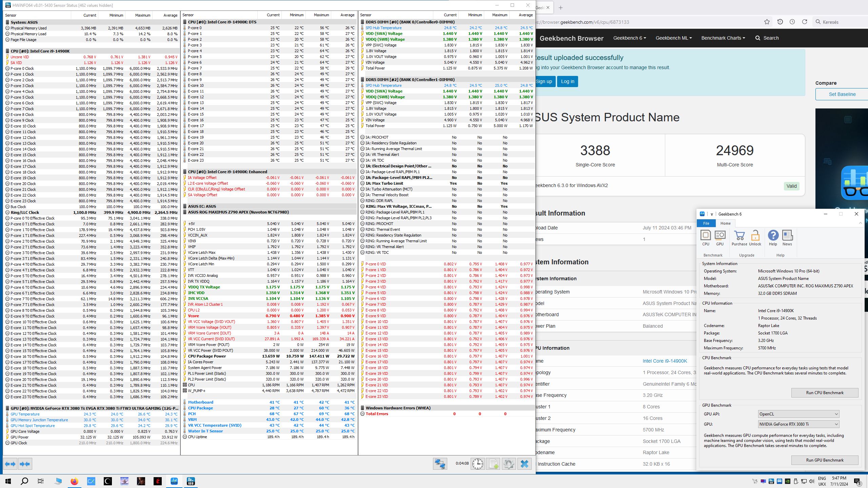Click Log in button on Geekbench page
868x488 pixels.
pyautogui.click(x=568, y=81)
